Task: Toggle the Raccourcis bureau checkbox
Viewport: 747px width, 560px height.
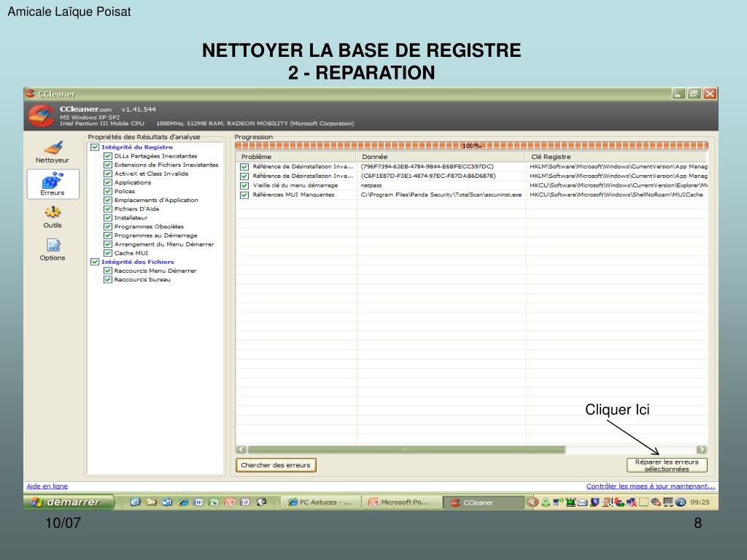Action: point(108,279)
